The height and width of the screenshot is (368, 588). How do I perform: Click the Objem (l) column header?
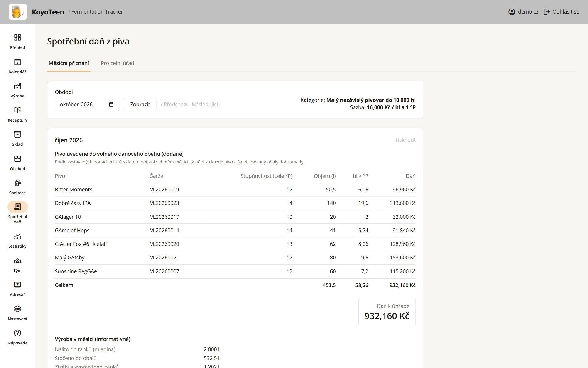pos(325,176)
